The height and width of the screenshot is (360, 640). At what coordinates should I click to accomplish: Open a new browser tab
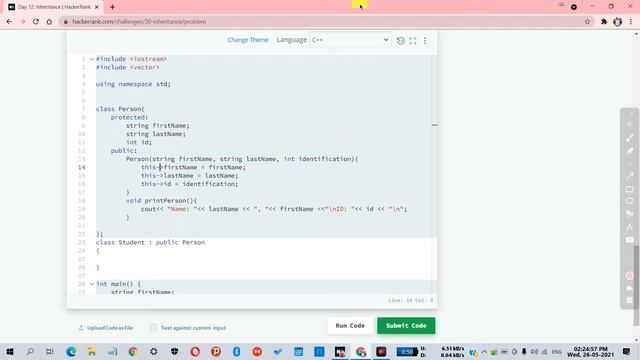click(112, 7)
